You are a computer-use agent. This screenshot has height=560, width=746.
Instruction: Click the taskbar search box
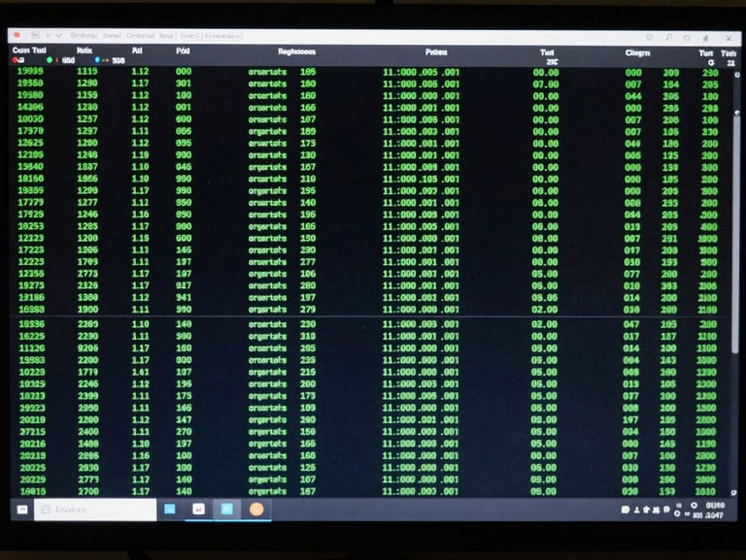(95, 510)
